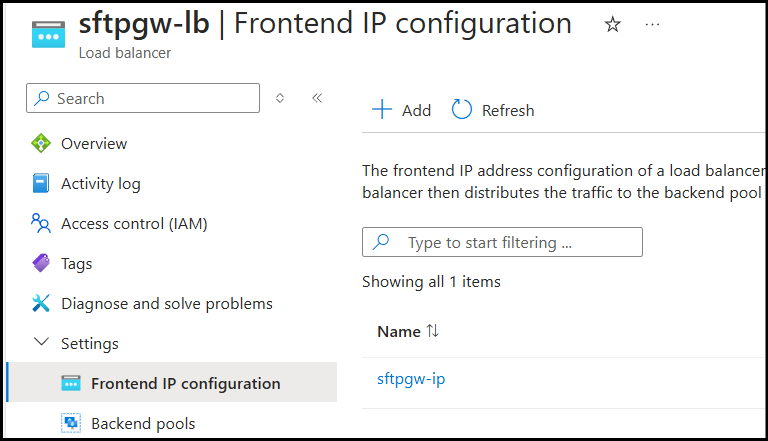The height and width of the screenshot is (441, 768).
Task: Click the sidebar Search field
Action: (143, 98)
